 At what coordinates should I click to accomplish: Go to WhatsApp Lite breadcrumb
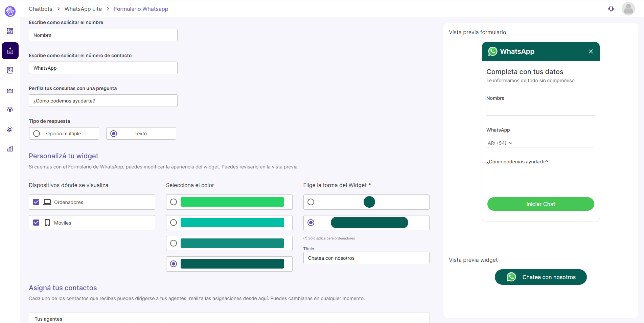point(83,9)
